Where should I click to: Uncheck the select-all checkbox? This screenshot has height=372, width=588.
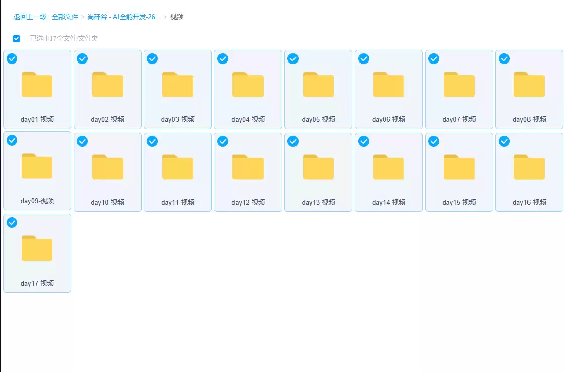pyautogui.click(x=16, y=39)
